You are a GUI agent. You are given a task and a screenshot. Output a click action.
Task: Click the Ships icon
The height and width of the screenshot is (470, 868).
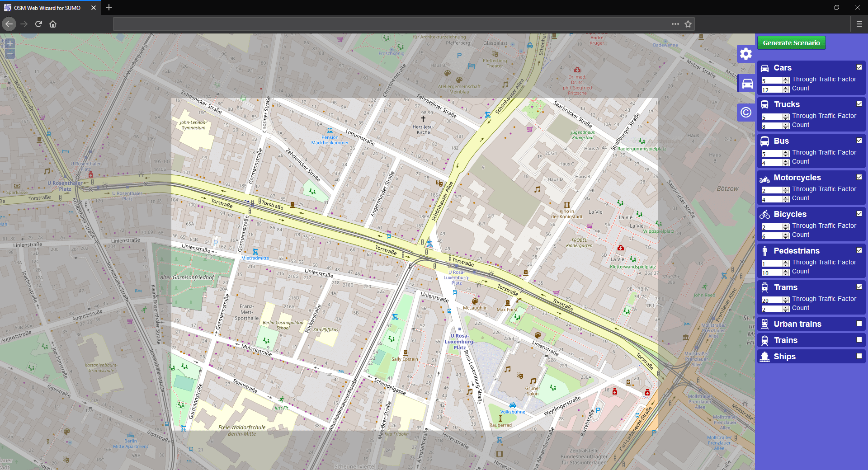(x=765, y=356)
